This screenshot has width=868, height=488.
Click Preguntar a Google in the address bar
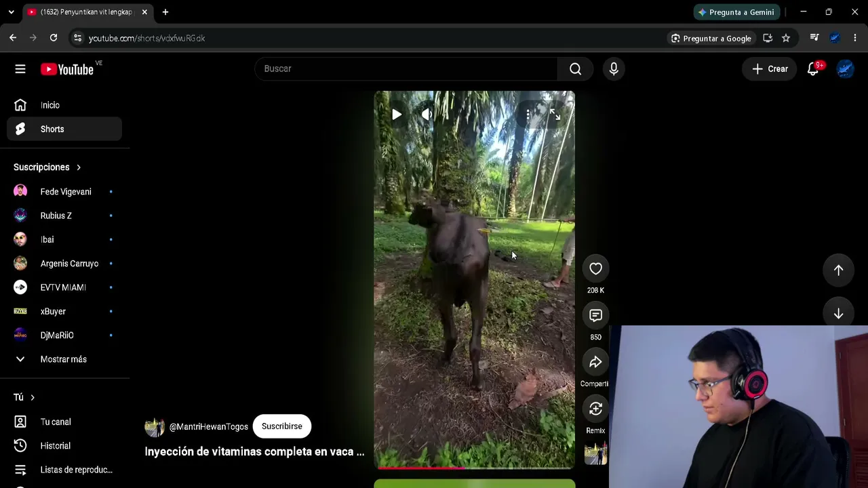click(x=711, y=39)
